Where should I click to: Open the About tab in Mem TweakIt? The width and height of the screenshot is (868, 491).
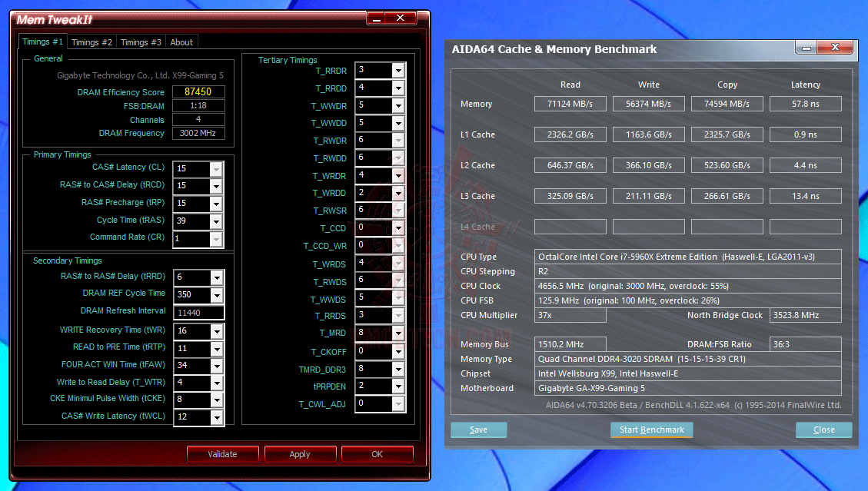tap(181, 42)
